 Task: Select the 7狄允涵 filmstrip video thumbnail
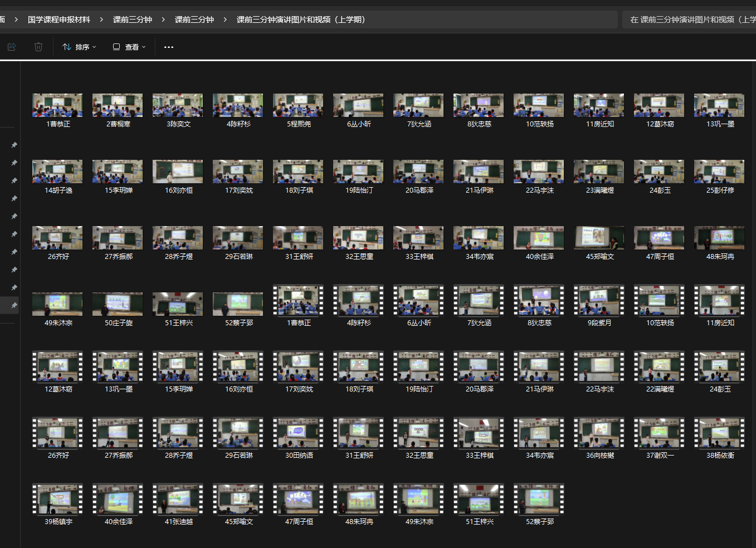(x=479, y=301)
